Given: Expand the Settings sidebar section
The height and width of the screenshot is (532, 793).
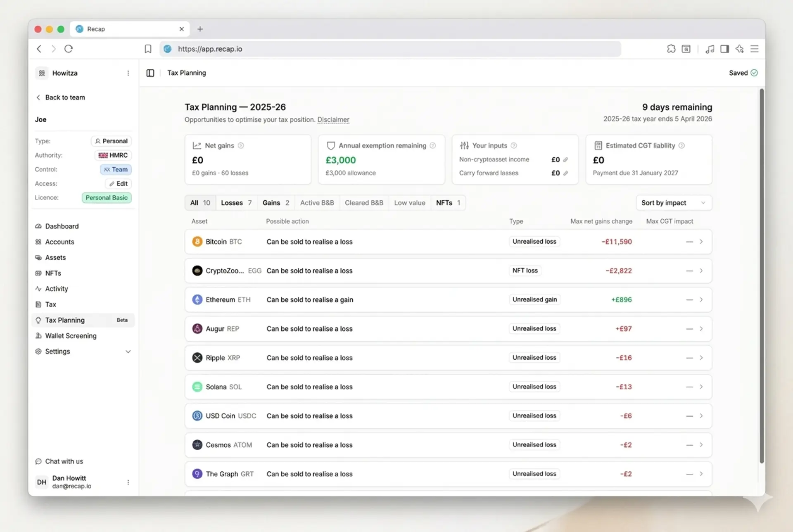Looking at the screenshot, I should coord(128,351).
